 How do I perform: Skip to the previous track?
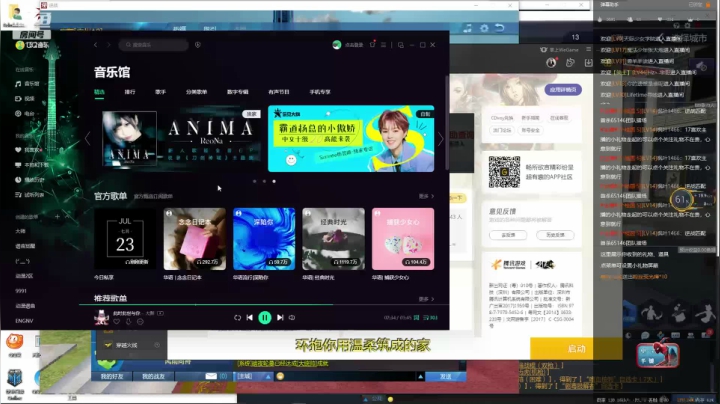[250, 318]
